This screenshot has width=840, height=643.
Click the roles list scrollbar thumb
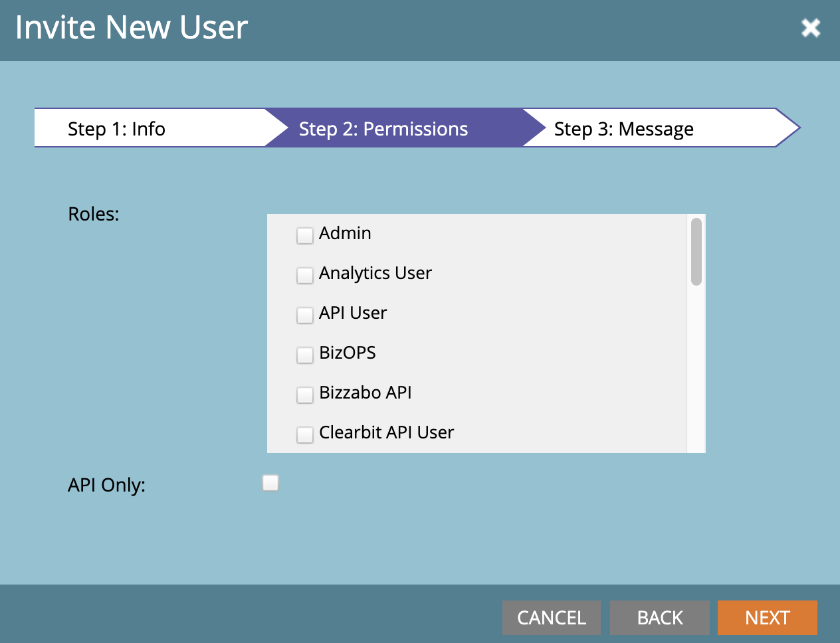696,252
